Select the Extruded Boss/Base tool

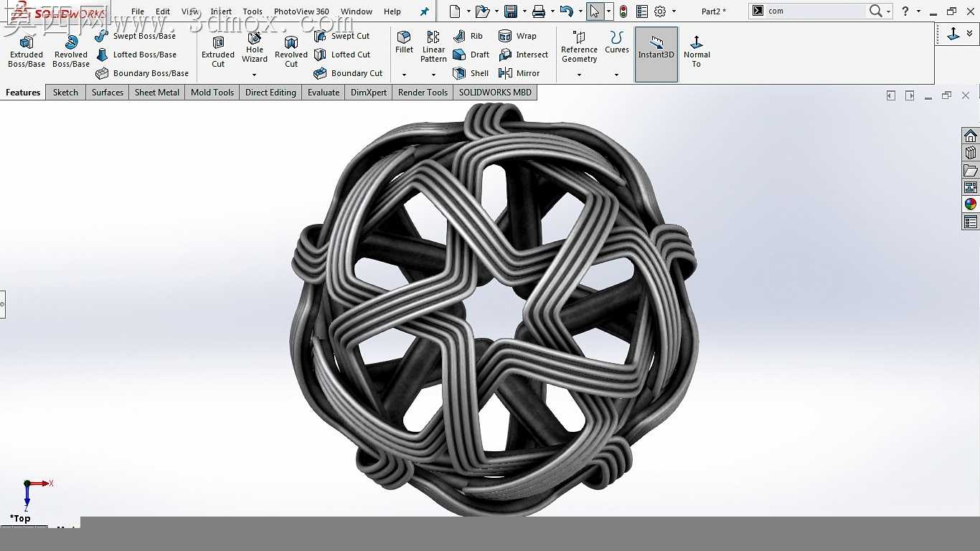[27, 51]
